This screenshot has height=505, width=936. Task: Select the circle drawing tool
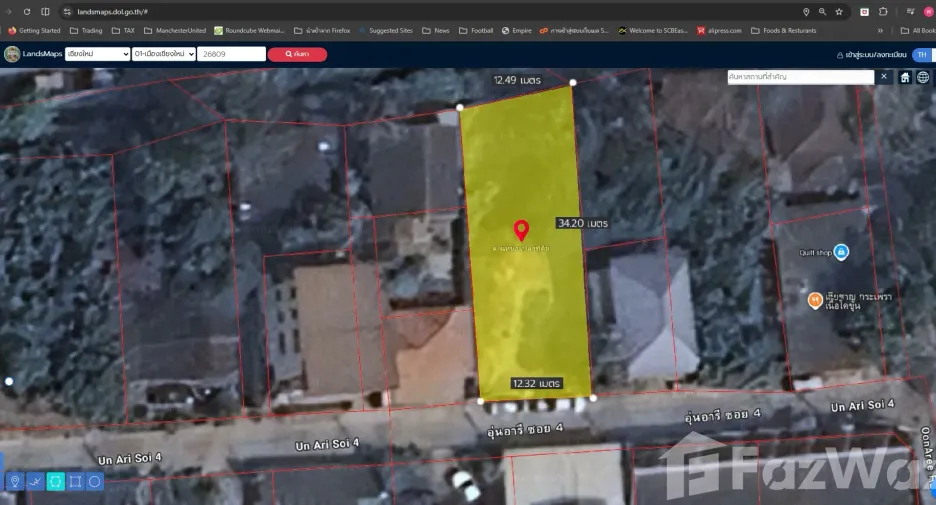pos(95,481)
